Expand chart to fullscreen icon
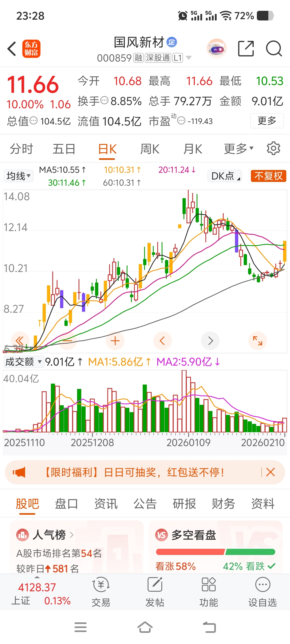This screenshot has width=290, height=644. pos(258,340)
